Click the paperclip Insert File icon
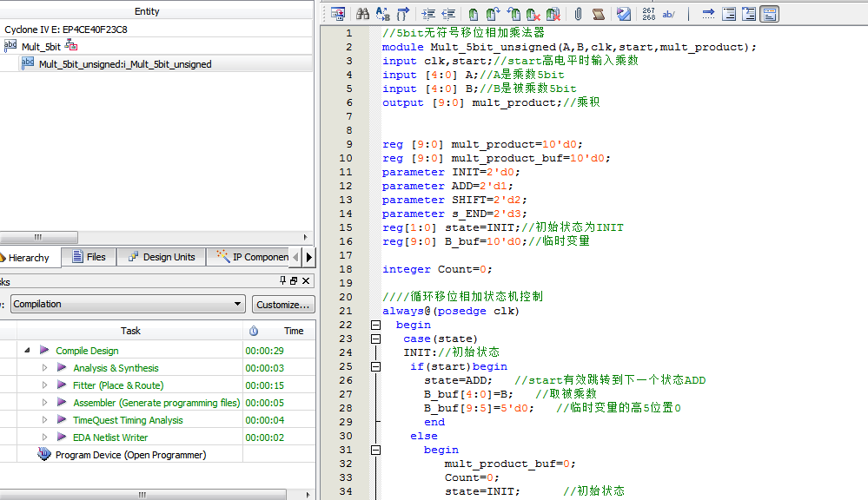 click(578, 14)
